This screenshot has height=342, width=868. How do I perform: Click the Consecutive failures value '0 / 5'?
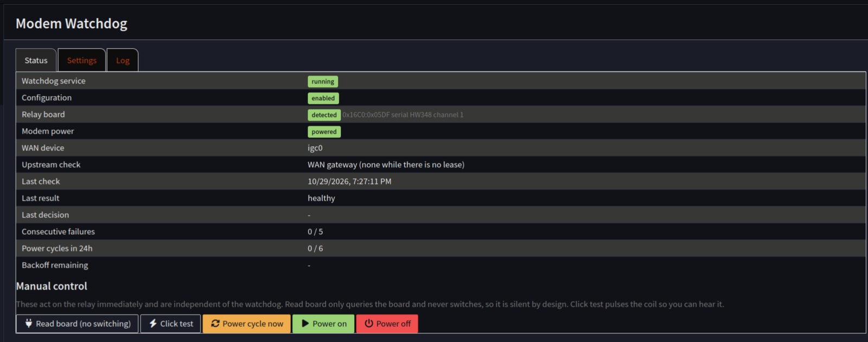pyautogui.click(x=315, y=231)
